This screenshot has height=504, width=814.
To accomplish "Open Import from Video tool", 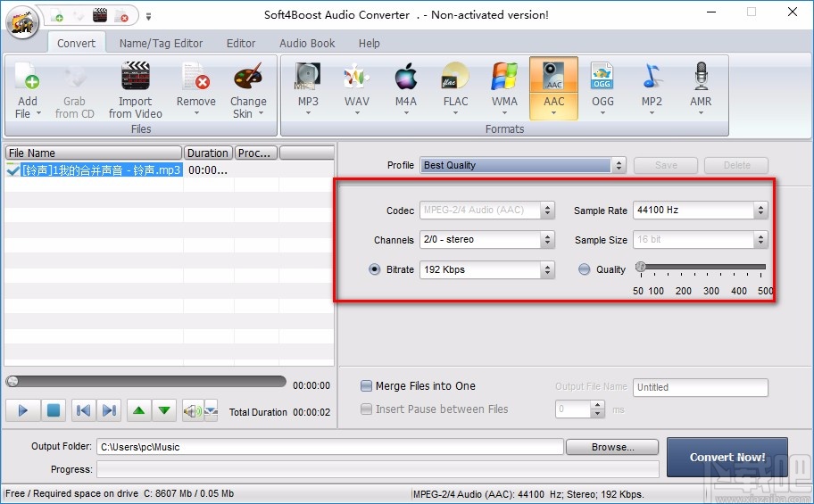I will pos(135,77).
